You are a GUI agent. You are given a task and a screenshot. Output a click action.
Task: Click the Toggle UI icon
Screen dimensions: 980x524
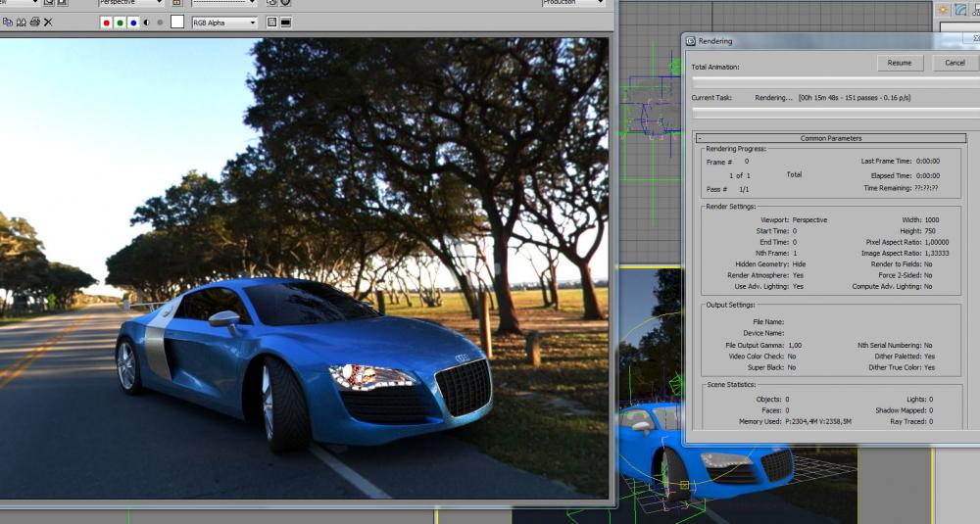(285, 23)
